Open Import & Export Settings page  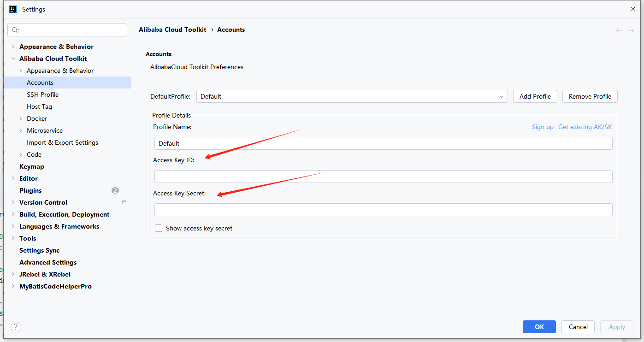click(62, 142)
